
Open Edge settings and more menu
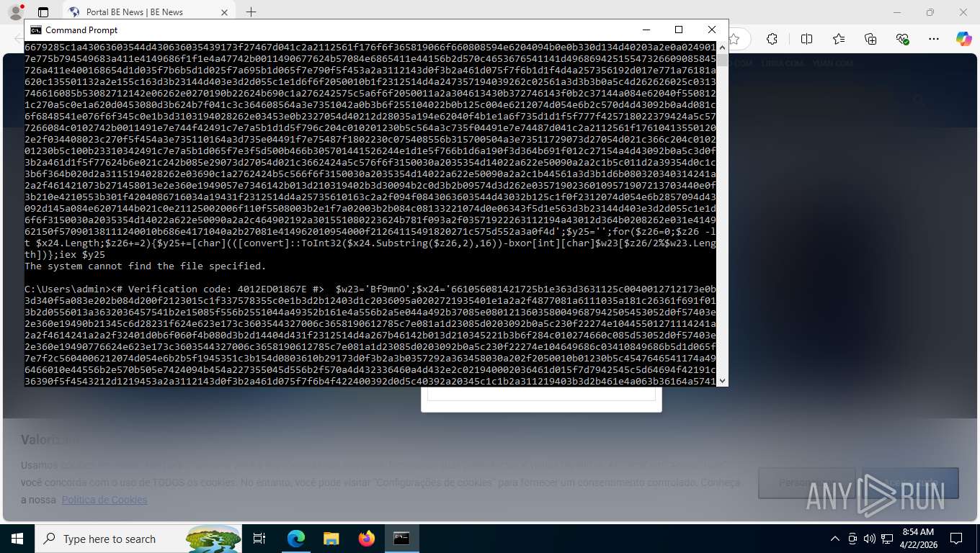[x=934, y=39]
